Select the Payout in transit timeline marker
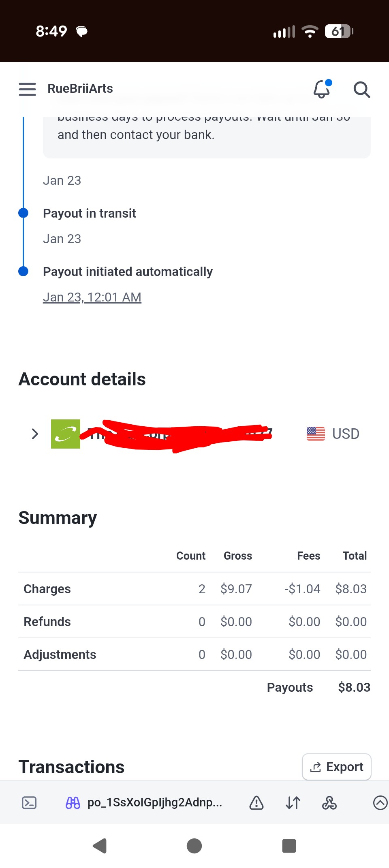Image resolution: width=389 pixels, height=868 pixels. tap(24, 213)
